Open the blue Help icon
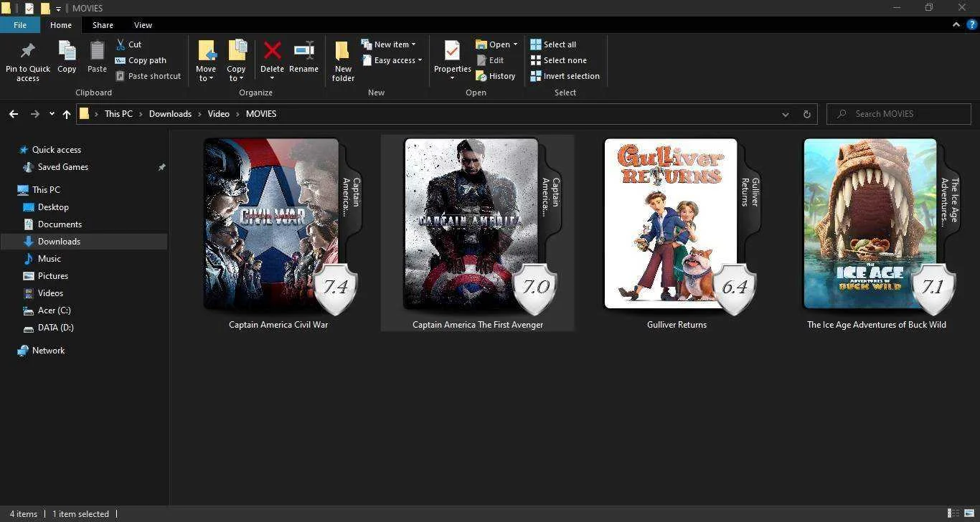The image size is (980, 522). pyautogui.click(x=972, y=24)
